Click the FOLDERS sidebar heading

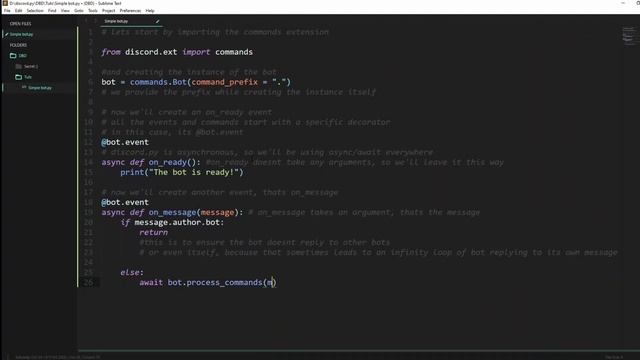pyautogui.click(x=18, y=45)
